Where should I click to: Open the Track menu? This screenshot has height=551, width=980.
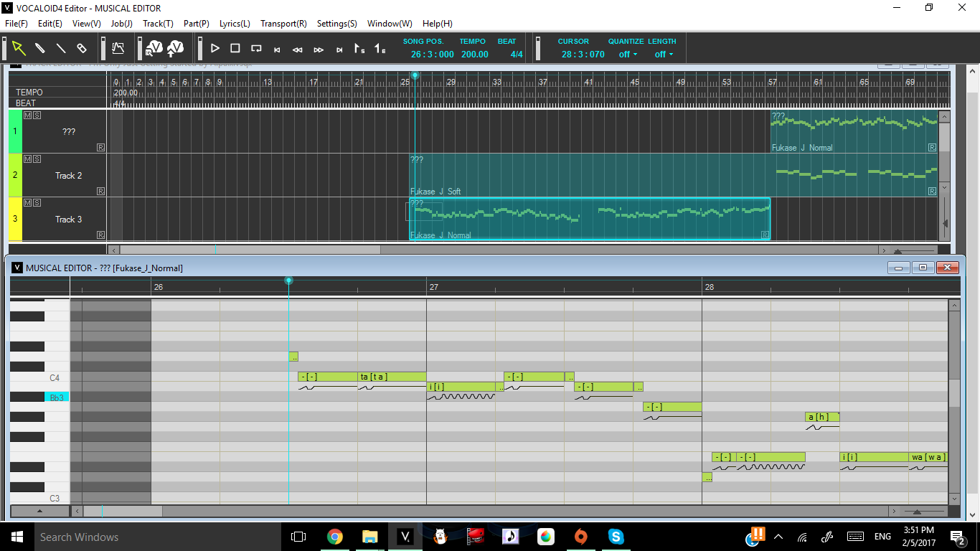tap(158, 24)
